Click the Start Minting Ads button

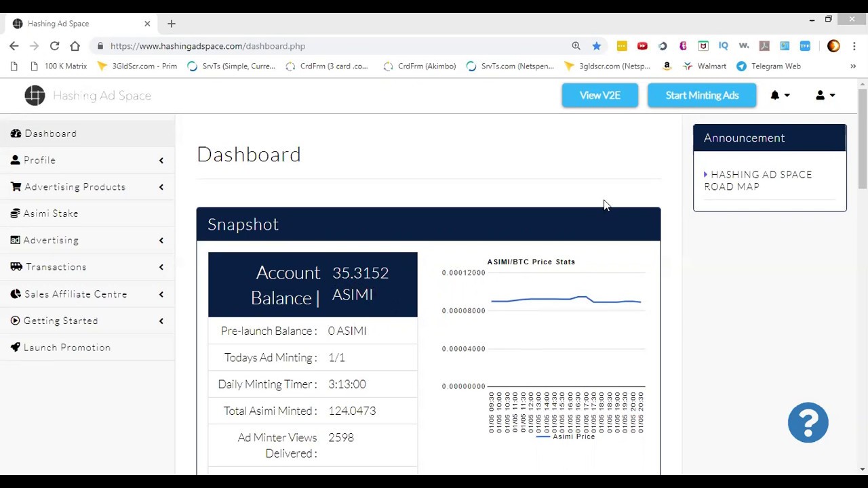tap(702, 96)
